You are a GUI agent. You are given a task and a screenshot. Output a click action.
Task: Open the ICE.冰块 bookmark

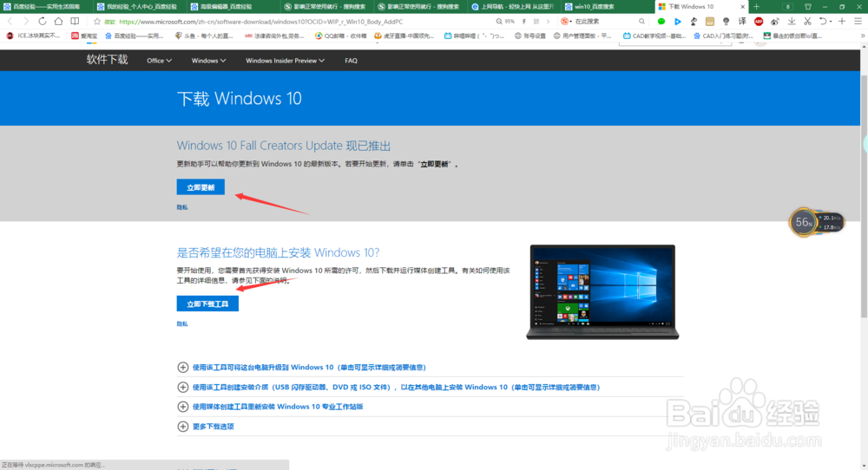click(x=32, y=36)
